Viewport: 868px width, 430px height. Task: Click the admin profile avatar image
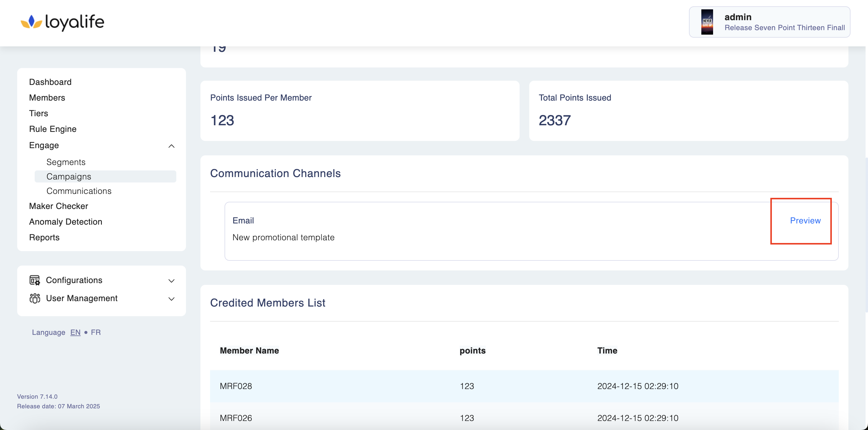[x=707, y=22]
